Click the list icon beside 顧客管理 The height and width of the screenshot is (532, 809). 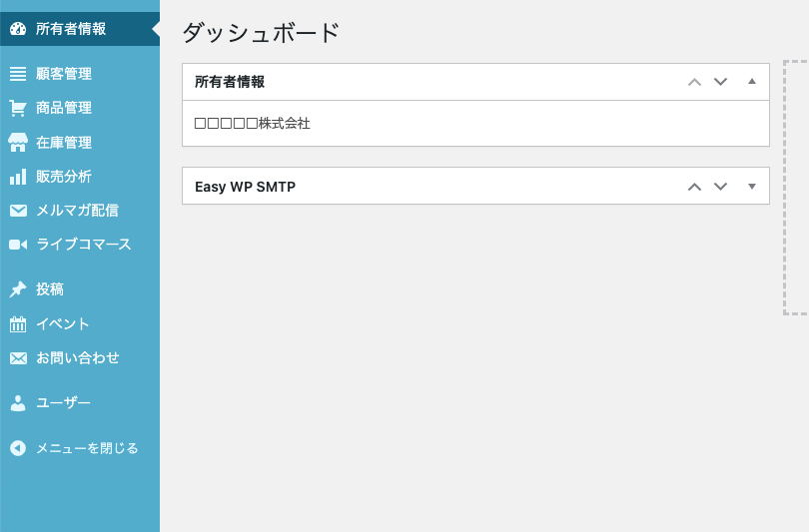(x=18, y=74)
